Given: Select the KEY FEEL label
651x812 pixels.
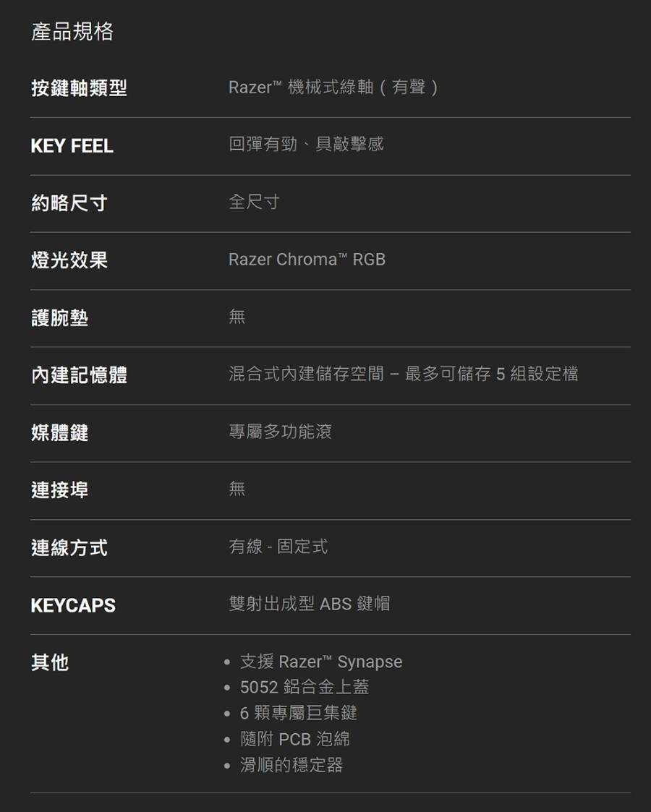Looking at the screenshot, I should coord(72,146).
